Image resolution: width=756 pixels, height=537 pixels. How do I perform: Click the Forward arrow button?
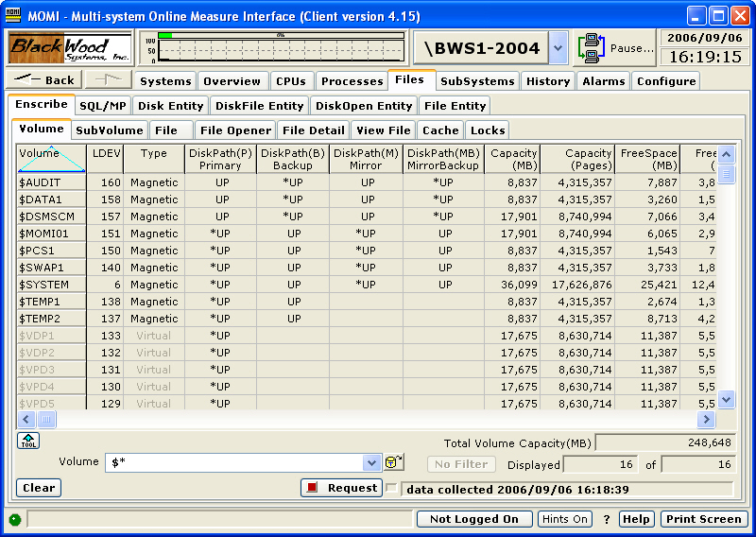click(x=109, y=80)
